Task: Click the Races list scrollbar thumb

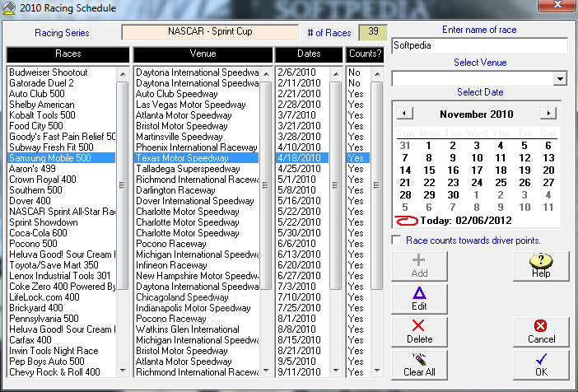Action: point(123,185)
